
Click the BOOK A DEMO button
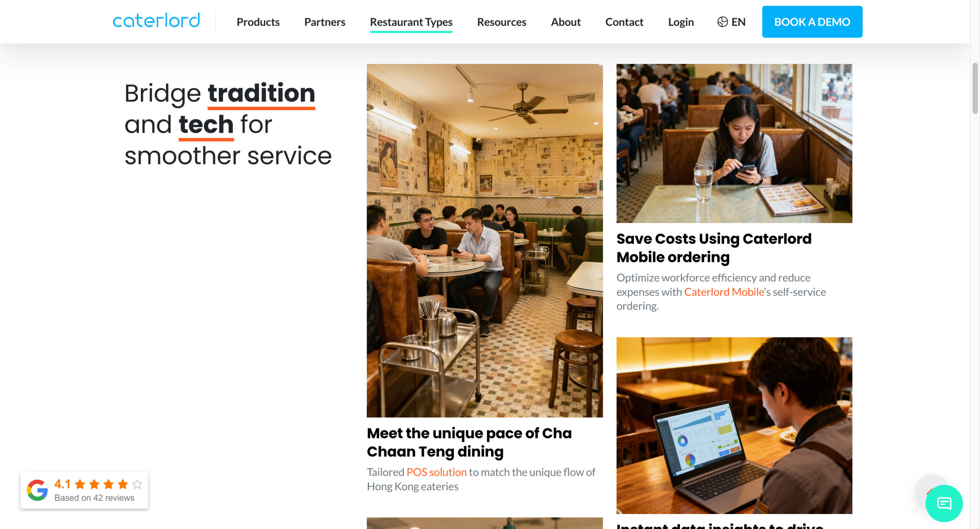click(x=812, y=22)
